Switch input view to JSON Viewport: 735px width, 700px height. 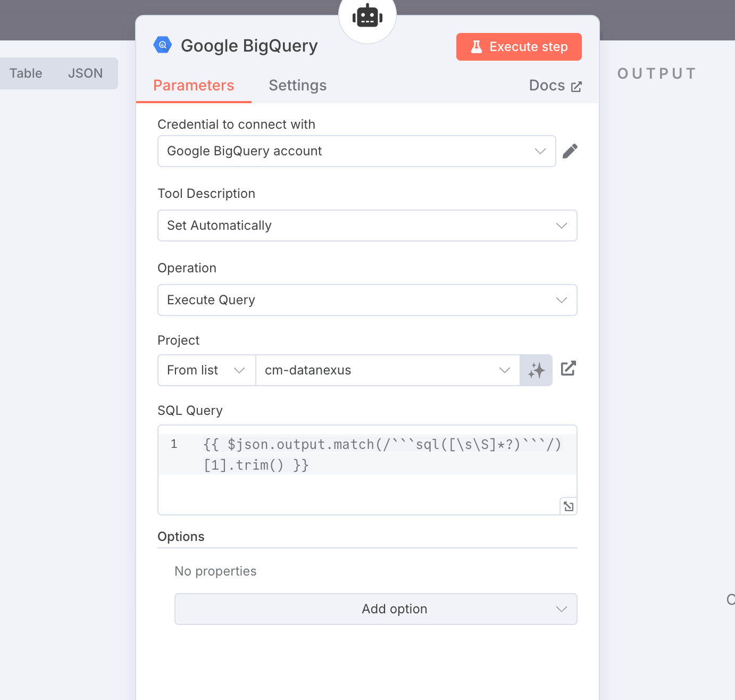tap(85, 73)
